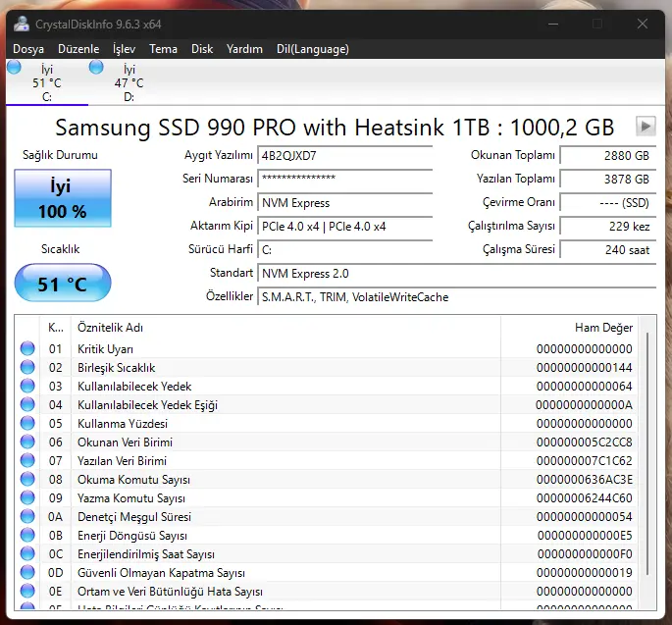Click status orb for Kullanılabilecek Yedek row
Screen dimensions: 672x625
coord(27,386)
